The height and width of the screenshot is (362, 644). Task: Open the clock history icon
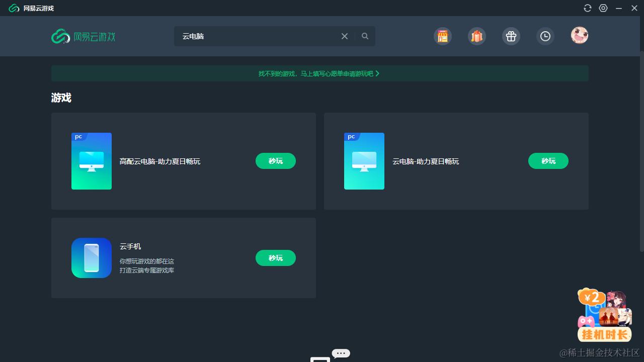[x=545, y=36]
